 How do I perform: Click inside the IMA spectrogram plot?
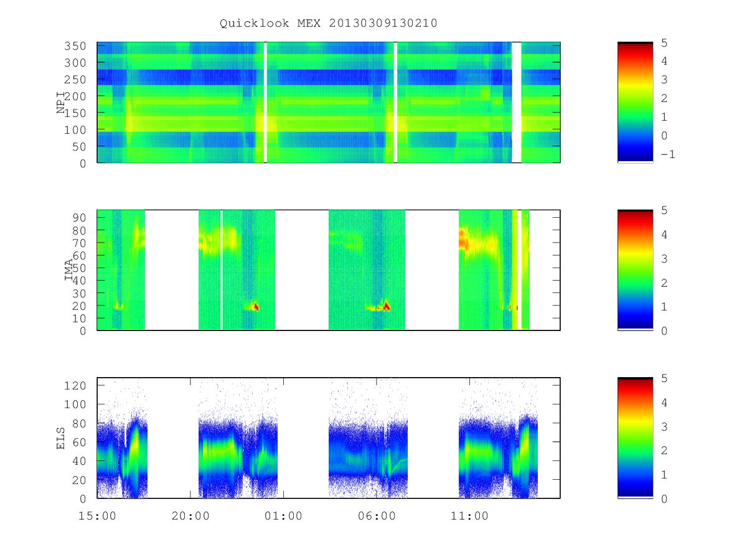pos(329,269)
